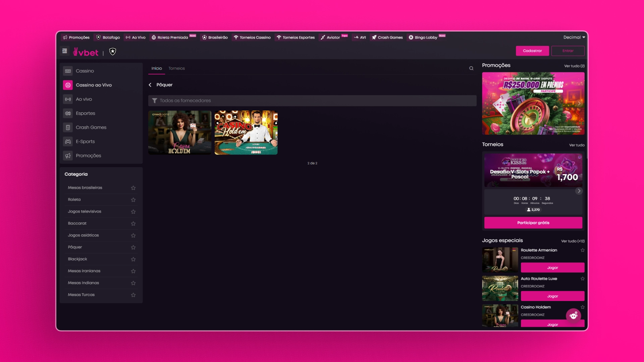Advance the tournaments carousel with arrow
Image resolution: width=644 pixels, height=362 pixels.
pos(579,191)
